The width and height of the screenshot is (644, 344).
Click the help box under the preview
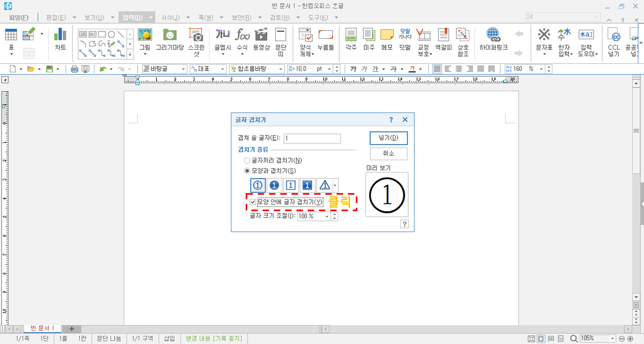point(404,224)
